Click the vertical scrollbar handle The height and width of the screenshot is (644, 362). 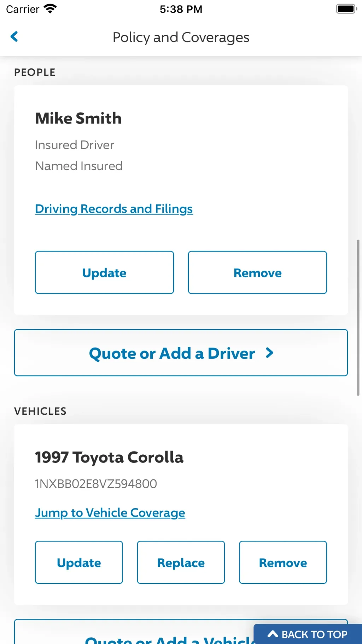tap(358, 317)
